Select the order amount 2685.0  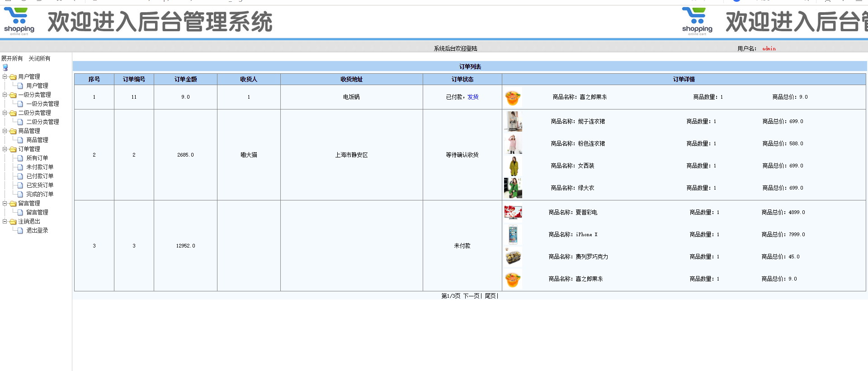[x=185, y=155]
